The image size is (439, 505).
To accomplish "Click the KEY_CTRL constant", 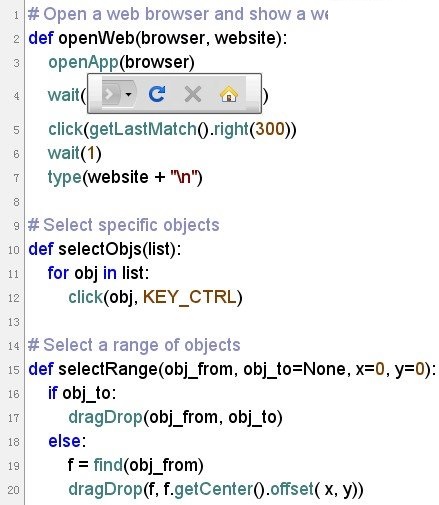I will click(189, 297).
